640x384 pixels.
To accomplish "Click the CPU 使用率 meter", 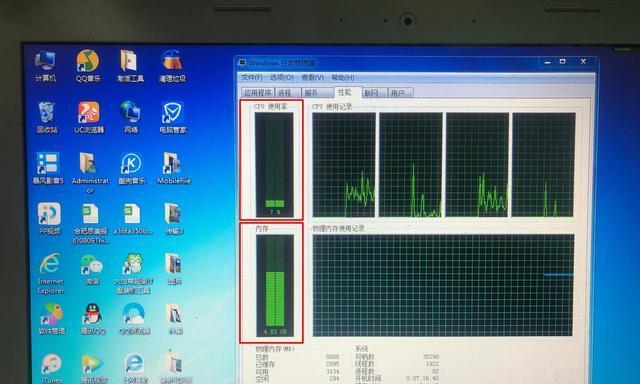I will [x=274, y=164].
